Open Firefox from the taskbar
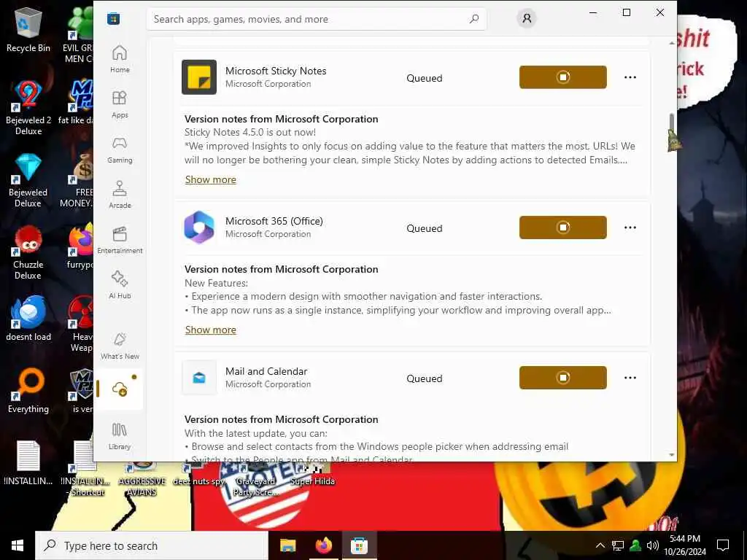Viewport: 747px width, 560px height. (323, 545)
